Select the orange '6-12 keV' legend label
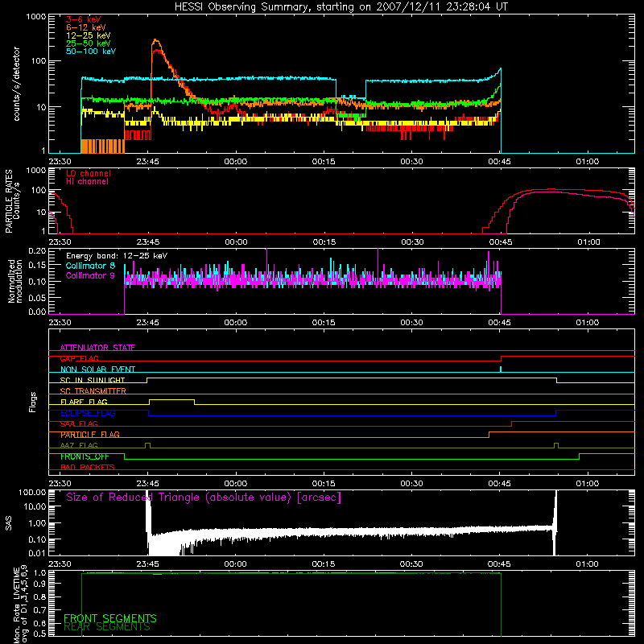 [x=86, y=27]
